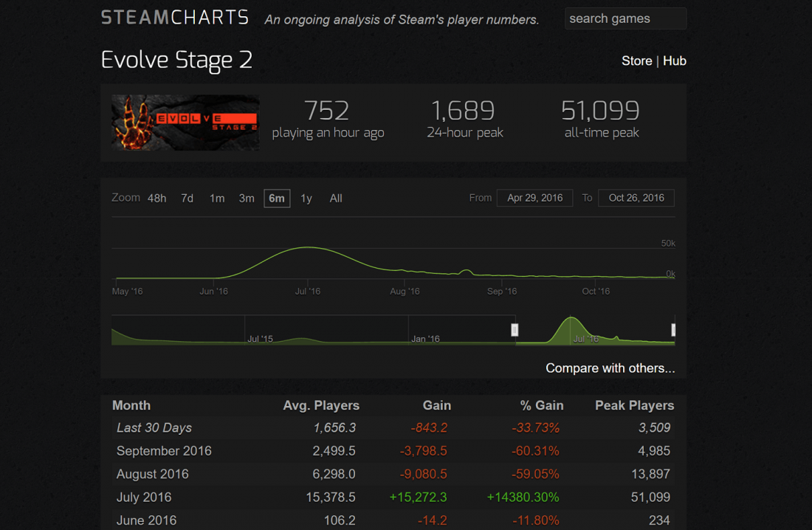Click the Jan '16 label in the navigator
This screenshot has width=812, height=530.
pos(425,340)
